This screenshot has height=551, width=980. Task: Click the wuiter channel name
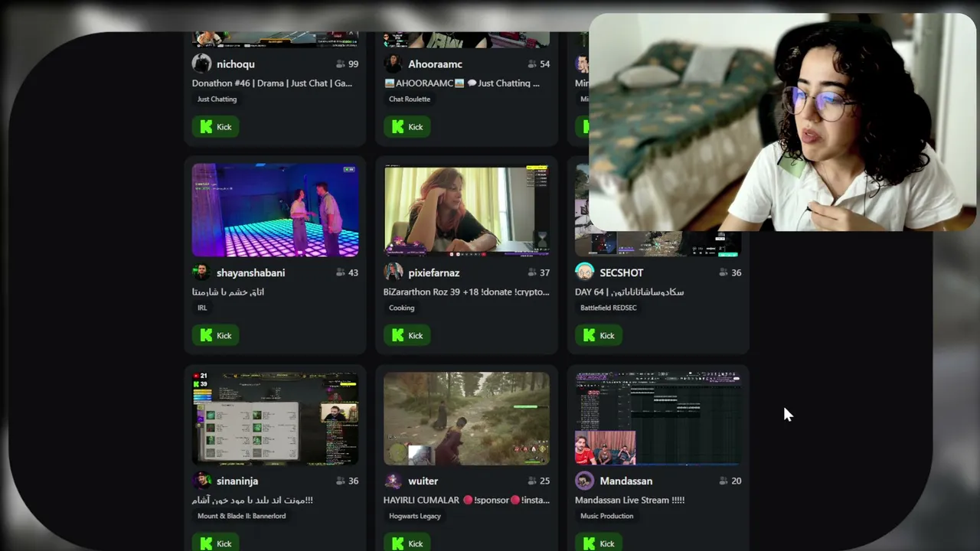pos(423,481)
